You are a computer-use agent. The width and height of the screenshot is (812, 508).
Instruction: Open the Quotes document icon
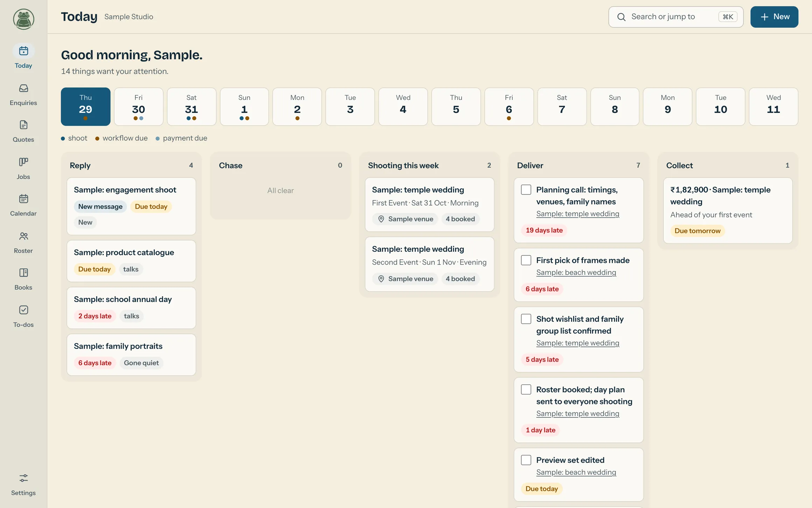23,125
